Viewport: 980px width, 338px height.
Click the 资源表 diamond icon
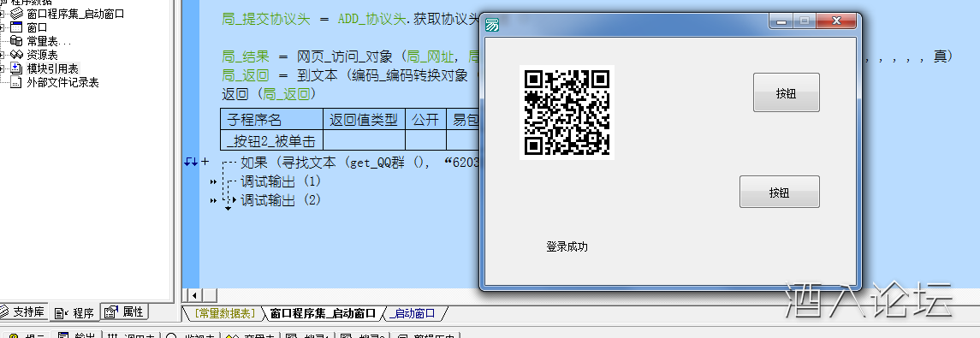(x=17, y=55)
